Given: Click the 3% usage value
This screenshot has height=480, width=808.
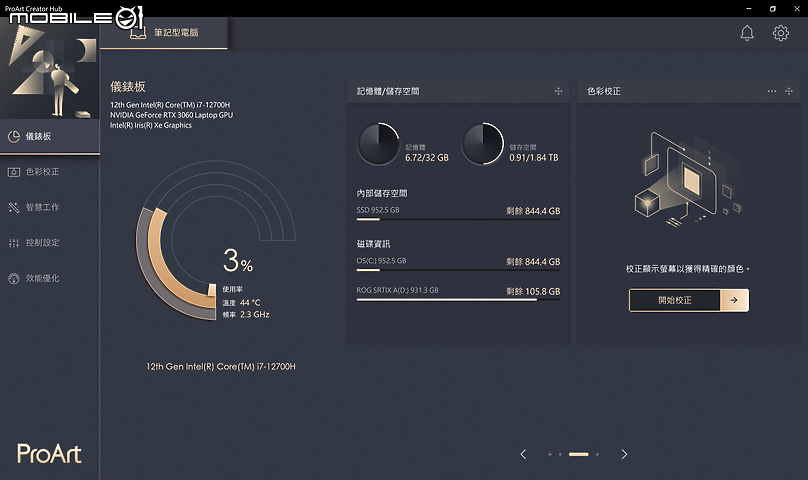Looking at the screenshot, I should (x=238, y=260).
